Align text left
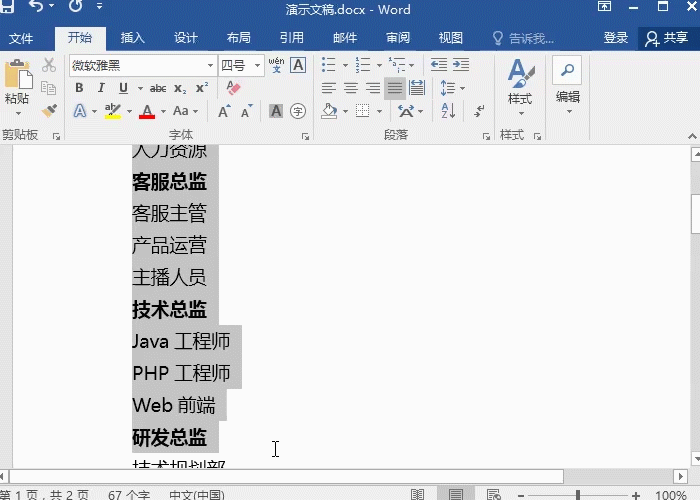This screenshot has width=700, height=500. (x=329, y=88)
